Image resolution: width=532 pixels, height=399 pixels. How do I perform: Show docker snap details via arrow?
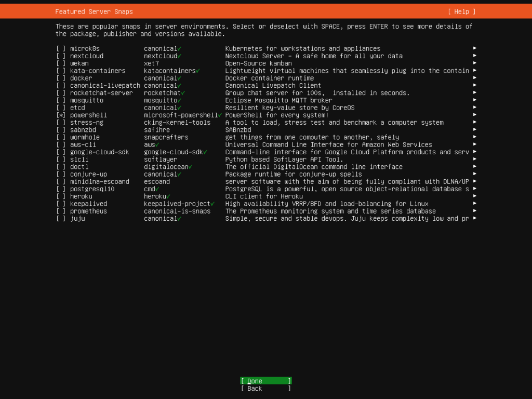[x=475, y=78]
